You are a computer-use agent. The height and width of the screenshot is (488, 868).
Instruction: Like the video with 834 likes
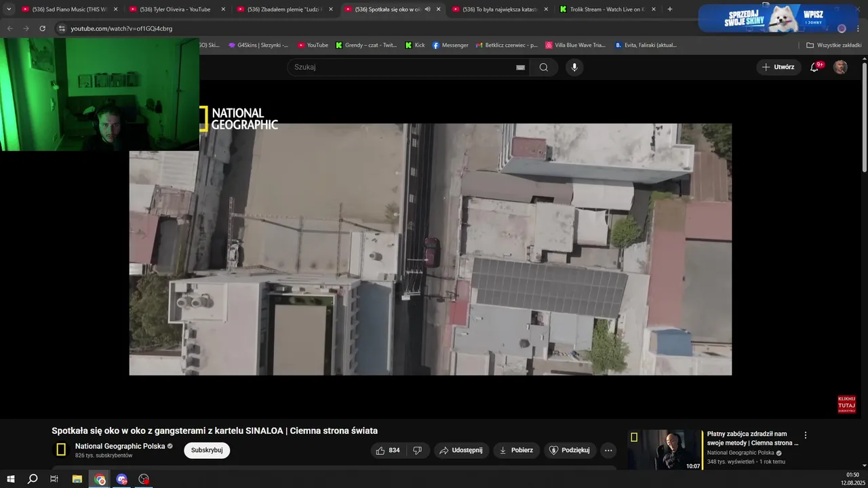389,450
